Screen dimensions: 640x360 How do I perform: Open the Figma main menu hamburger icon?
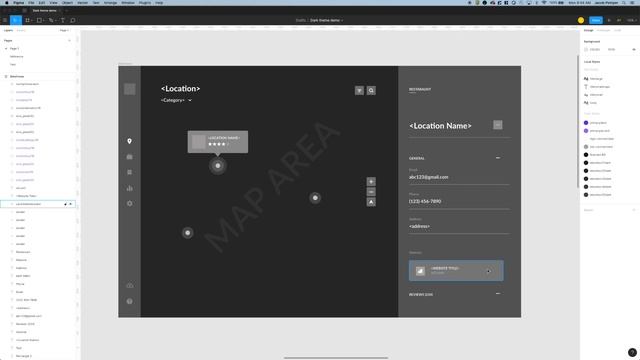coord(5,20)
